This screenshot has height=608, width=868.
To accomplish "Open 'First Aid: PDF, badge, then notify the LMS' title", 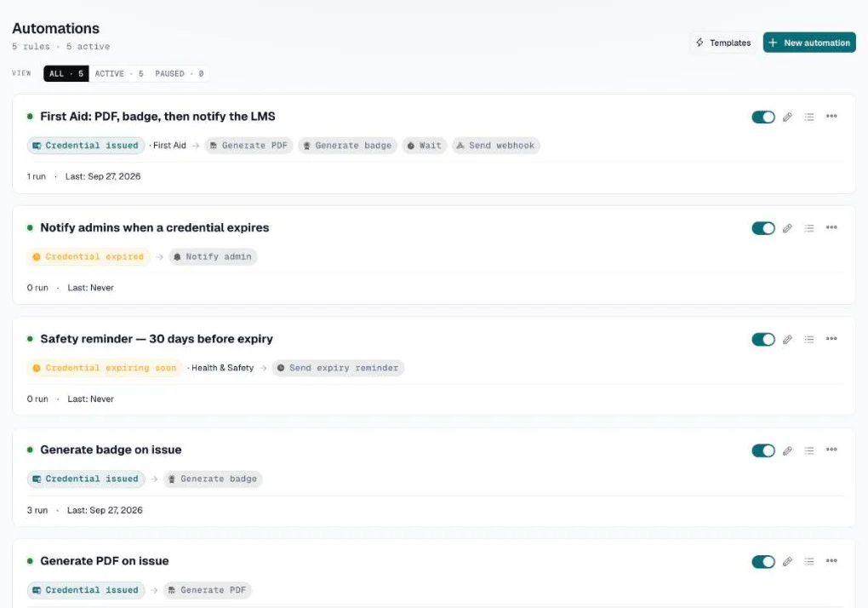I will click(x=157, y=117).
